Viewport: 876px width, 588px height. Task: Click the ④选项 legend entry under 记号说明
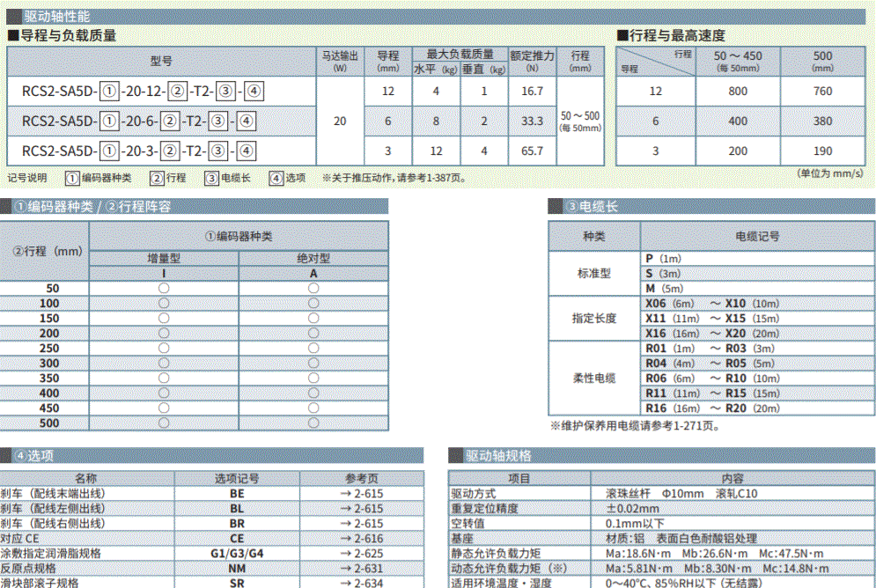pyautogui.click(x=287, y=178)
